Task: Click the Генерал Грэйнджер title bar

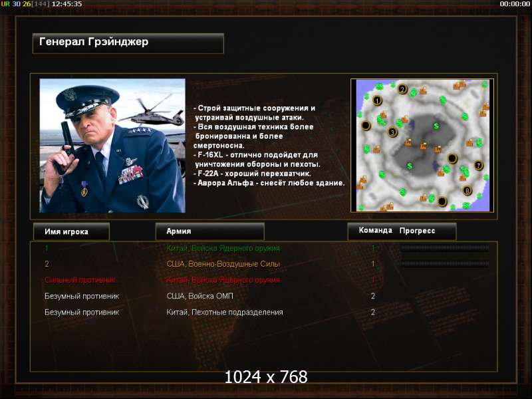Action: 128,43
